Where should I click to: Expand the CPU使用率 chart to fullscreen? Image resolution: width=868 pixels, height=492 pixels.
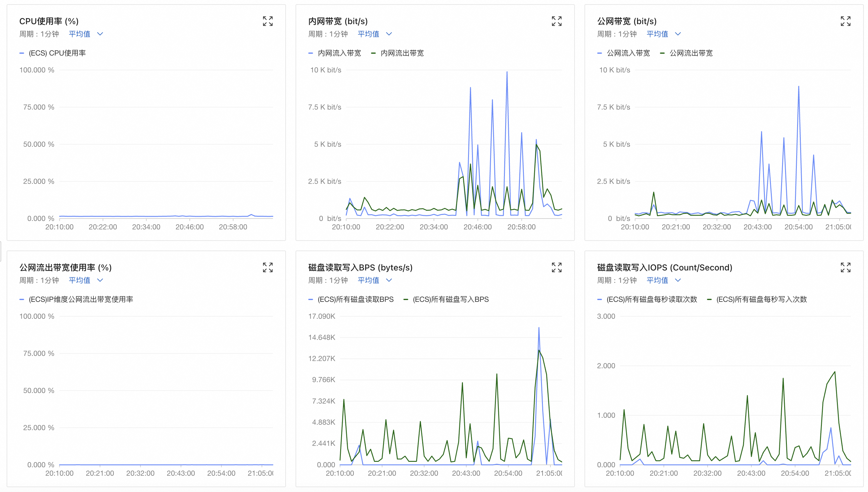point(268,21)
